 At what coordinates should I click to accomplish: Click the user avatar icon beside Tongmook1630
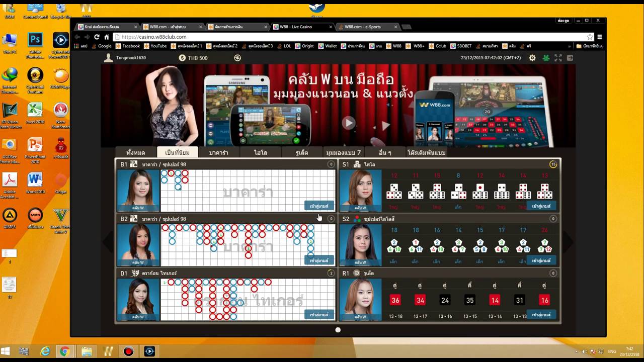[x=108, y=58]
